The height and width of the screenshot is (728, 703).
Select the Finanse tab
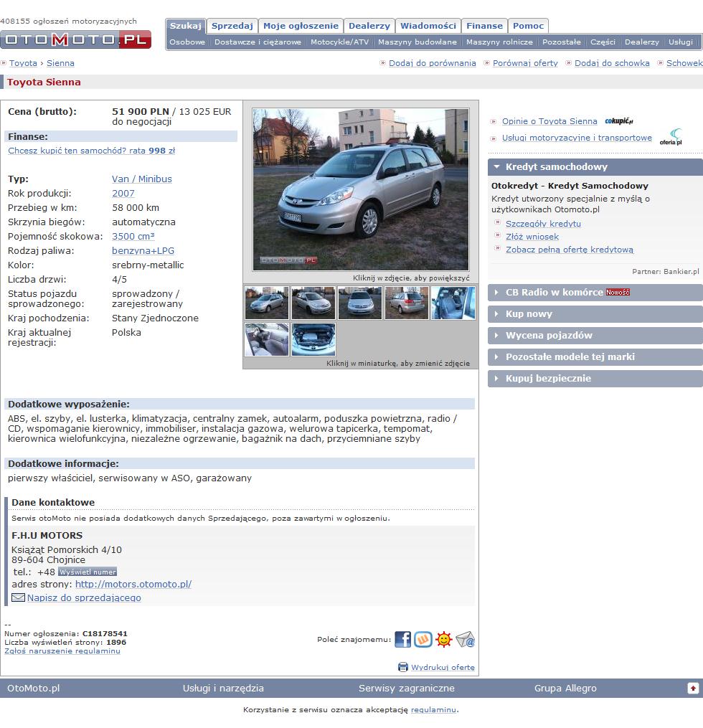[x=484, y=26]
